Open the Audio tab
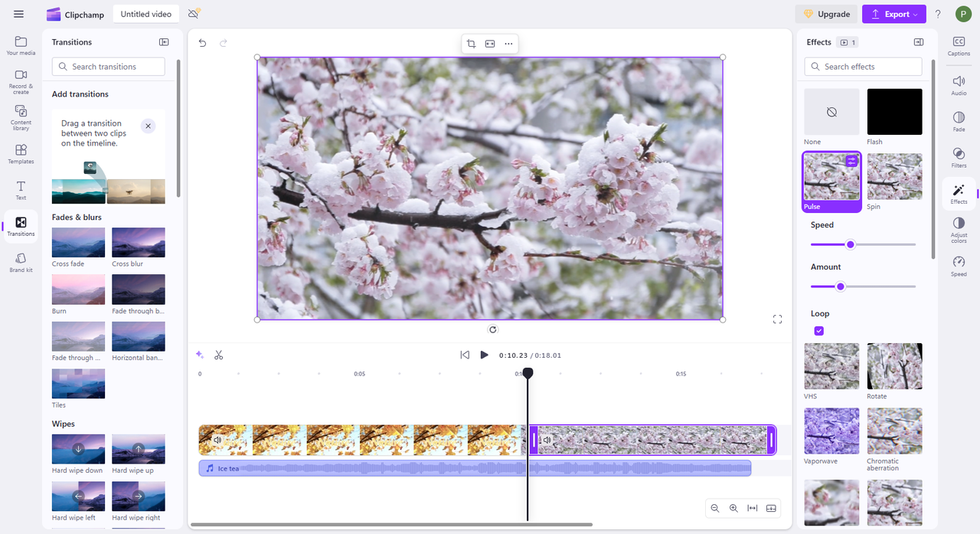The height and width of the screenshot is (534, 980). (x=959, y=85)
